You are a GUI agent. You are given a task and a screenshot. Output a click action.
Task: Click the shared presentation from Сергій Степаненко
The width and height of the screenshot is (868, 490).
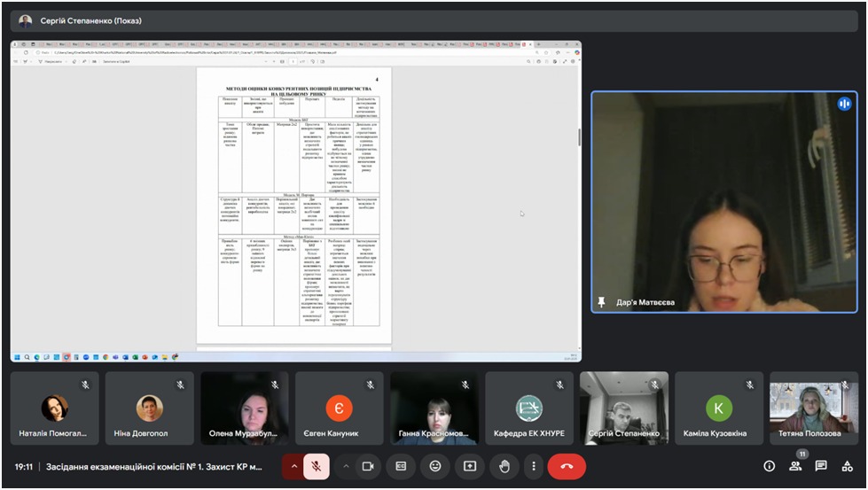[296, 201]
